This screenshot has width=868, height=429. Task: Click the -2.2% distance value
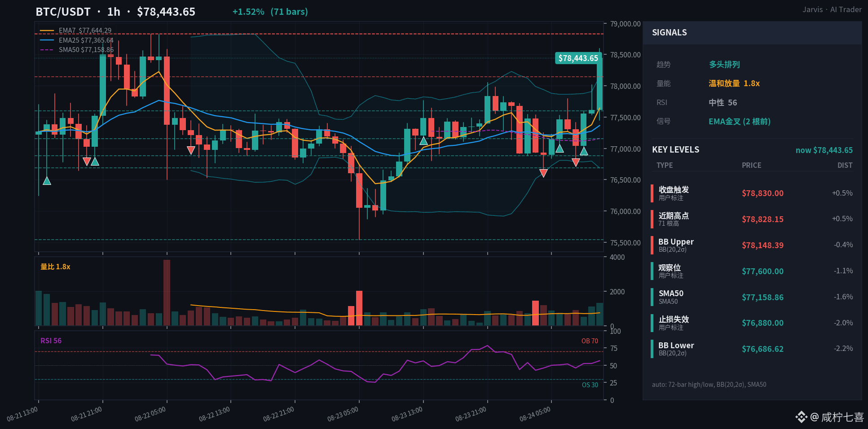click(x=843, y=349)
